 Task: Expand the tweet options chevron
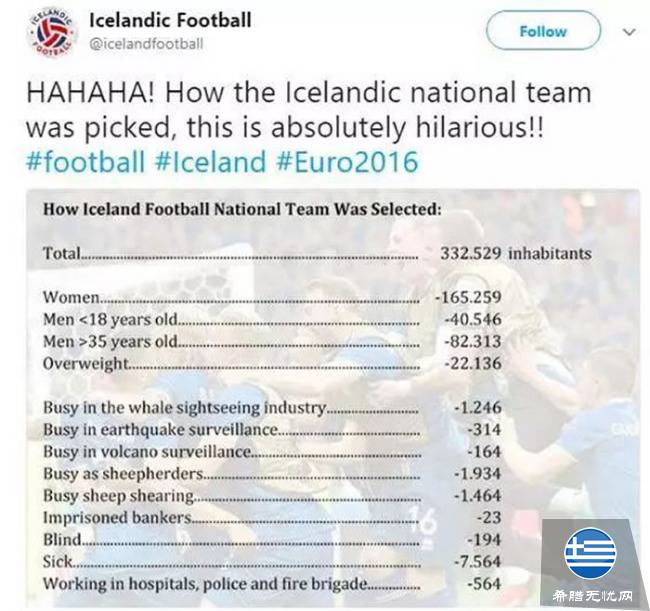pos(628,32)
